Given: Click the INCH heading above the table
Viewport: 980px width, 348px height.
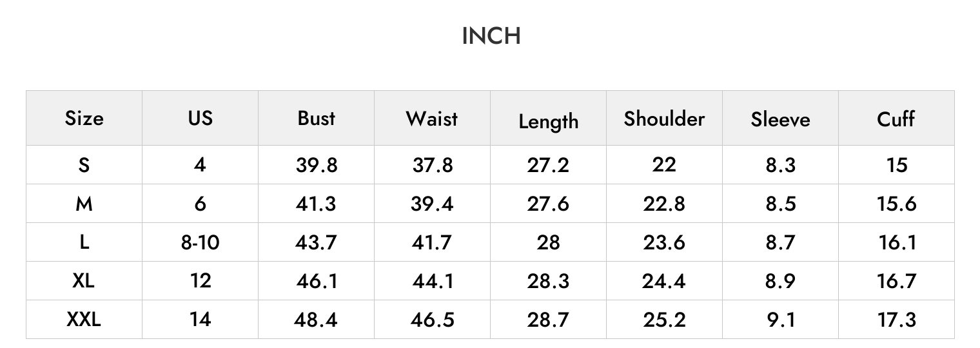Looking at the screenshot, I should pos(491,36).
